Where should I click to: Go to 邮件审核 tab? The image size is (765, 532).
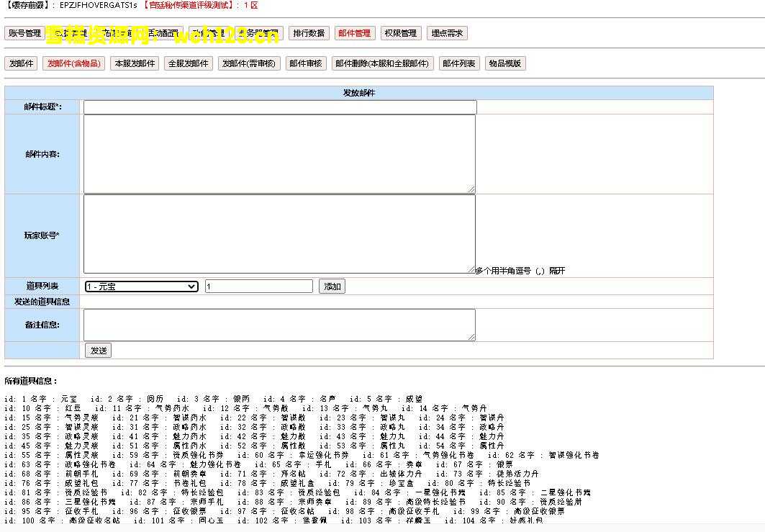point(305,63)
